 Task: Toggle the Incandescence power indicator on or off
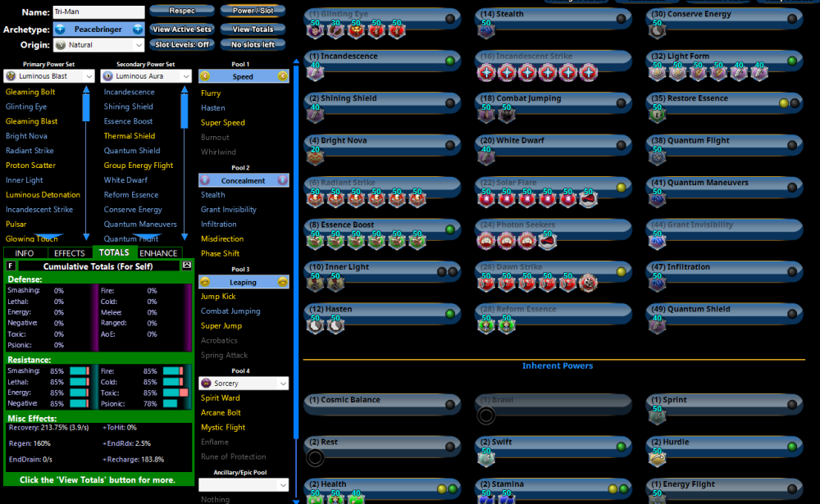pos(449,61)
